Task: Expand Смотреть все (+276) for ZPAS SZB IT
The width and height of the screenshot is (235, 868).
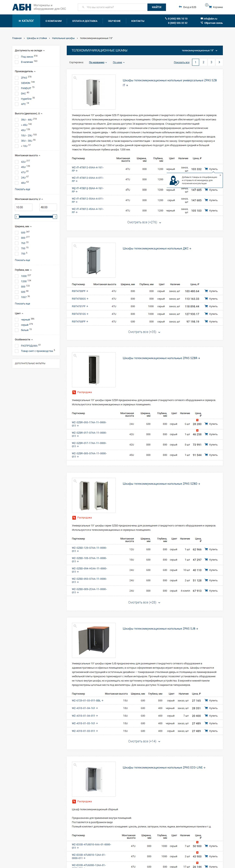Action: click(144, 222)
